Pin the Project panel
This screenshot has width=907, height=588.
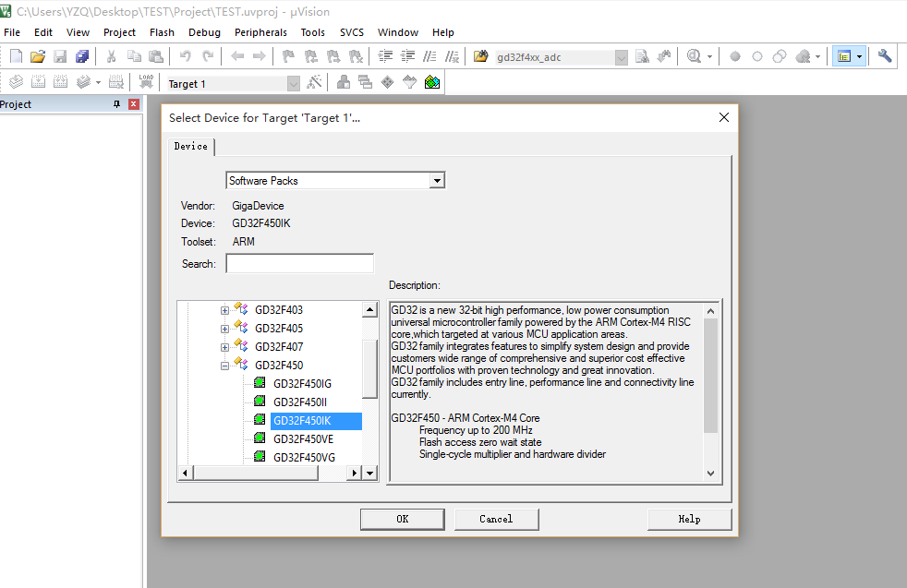pyautogui.click(x=117, y=104)
